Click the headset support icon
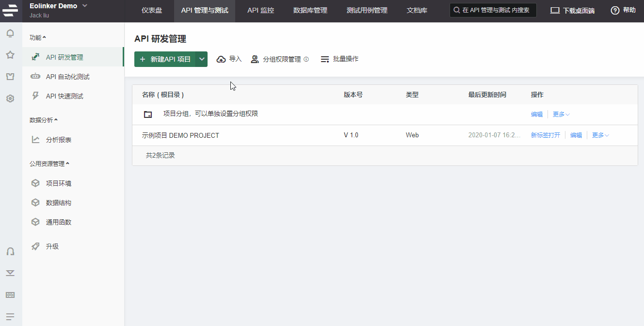The height and width of the screenshot is (326, 644). tap(10, 251)
